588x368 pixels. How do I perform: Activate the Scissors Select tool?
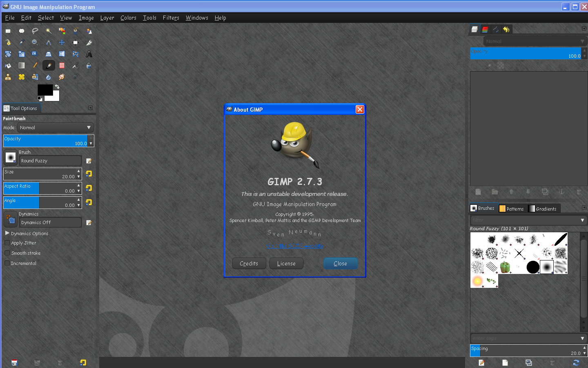click(76, 31)
